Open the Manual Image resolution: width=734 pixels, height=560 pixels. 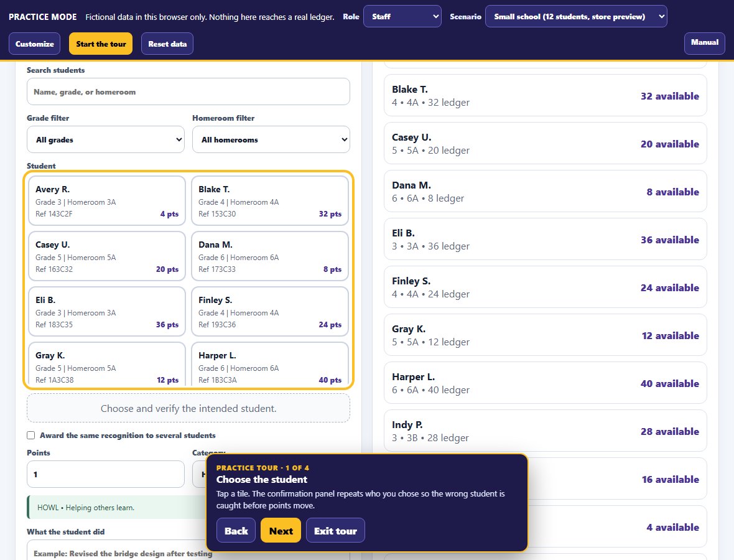(x=704, y=42)
